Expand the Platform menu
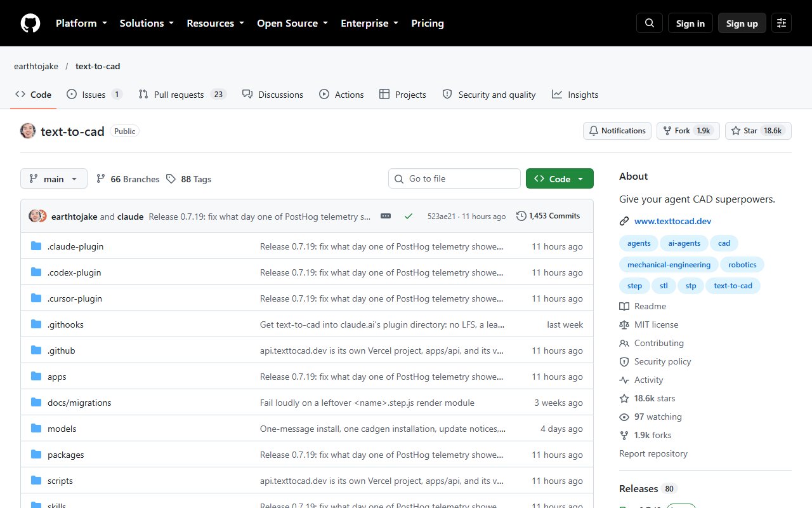Viewport: 812px width, 508px height. pos(81,23)
